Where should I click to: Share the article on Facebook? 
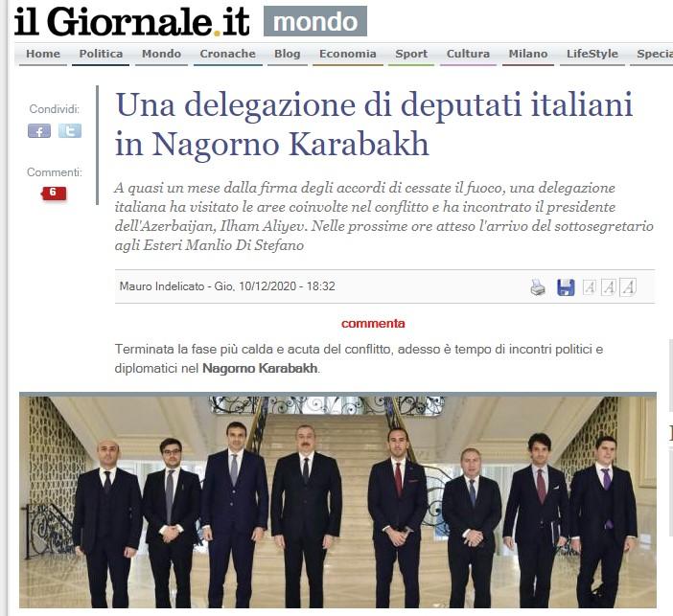(x=39, y=131)
